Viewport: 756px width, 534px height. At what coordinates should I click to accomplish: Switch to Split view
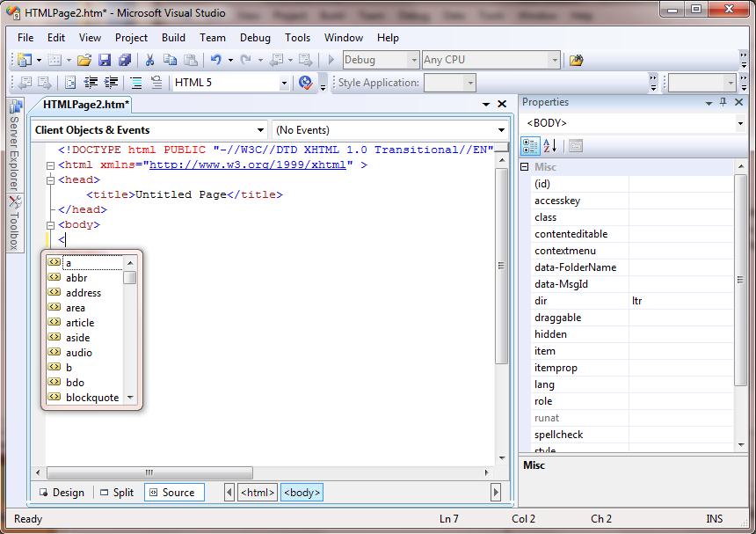(117, 493)
